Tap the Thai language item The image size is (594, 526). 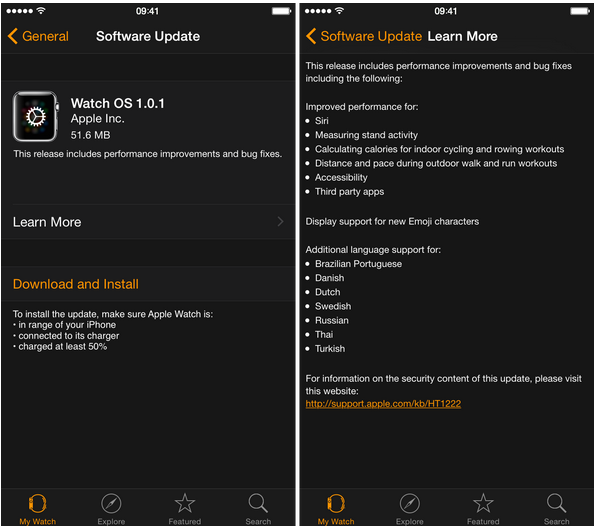[x=324, y=335]
